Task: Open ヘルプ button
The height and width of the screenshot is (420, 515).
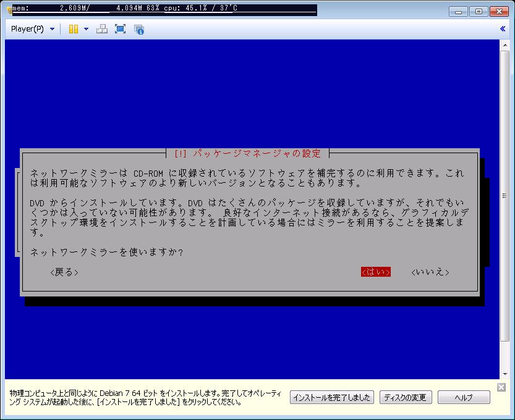Action: point(464,397)
